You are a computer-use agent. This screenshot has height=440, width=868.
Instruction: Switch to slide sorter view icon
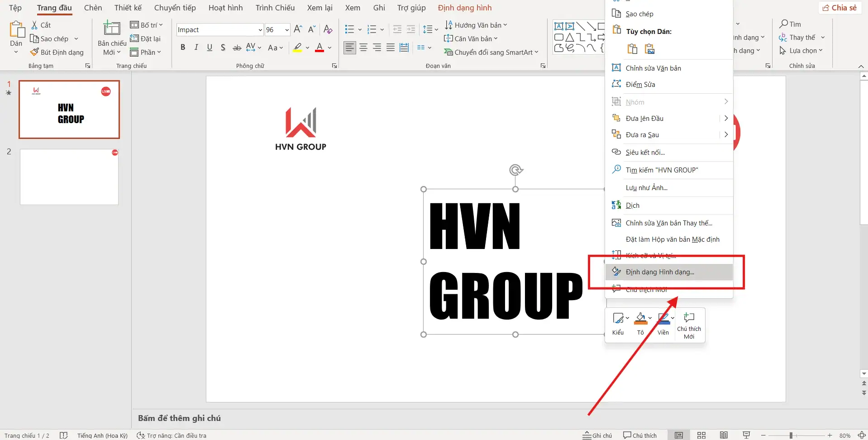pos(701,435)
